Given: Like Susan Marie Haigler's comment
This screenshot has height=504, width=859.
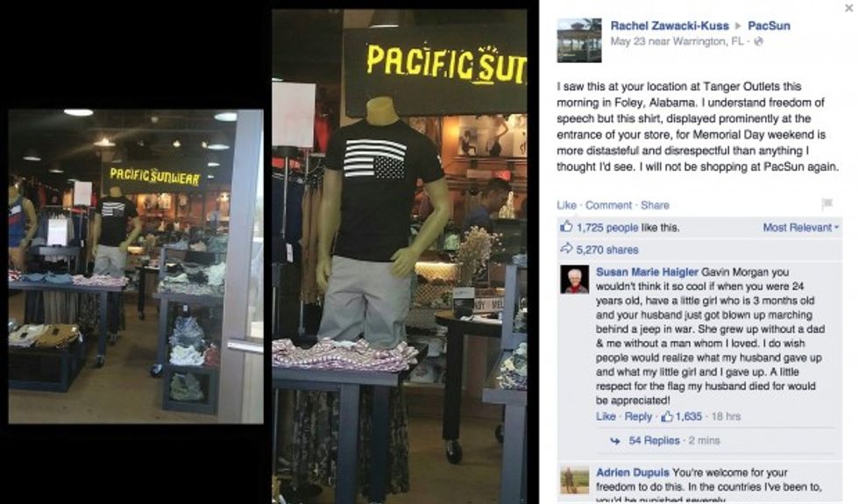Looking at the screenshot, I should pyautogui.click(x=606, y=416).
